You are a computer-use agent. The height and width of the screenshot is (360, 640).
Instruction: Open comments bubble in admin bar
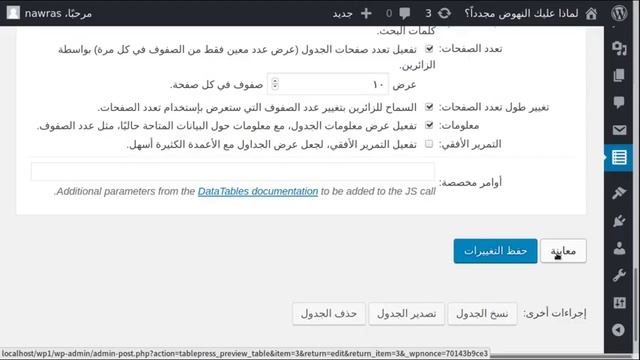[x=404, y=13]
